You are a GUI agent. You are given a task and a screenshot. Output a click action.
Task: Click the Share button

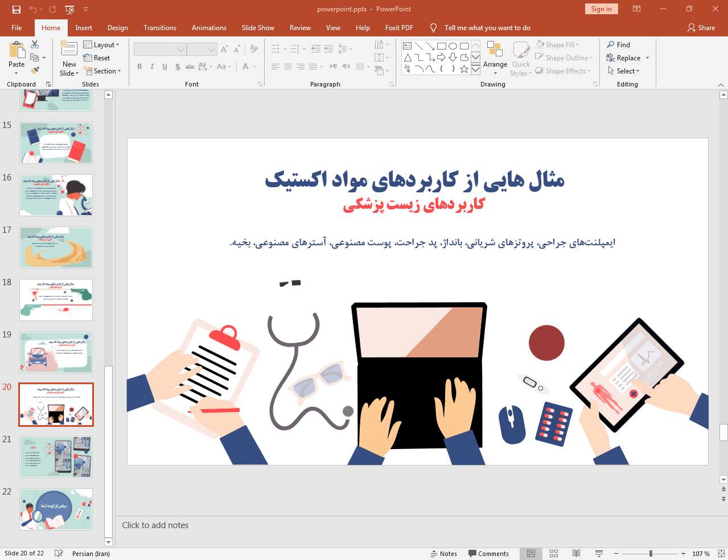click(x=701, y=28)
